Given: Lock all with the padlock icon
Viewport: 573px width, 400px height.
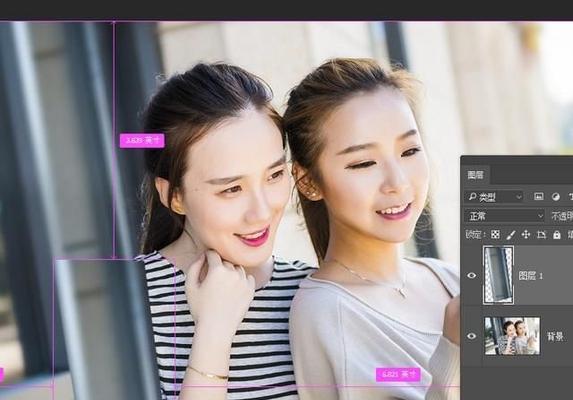Looking at the screenshot, I should 557,235.
